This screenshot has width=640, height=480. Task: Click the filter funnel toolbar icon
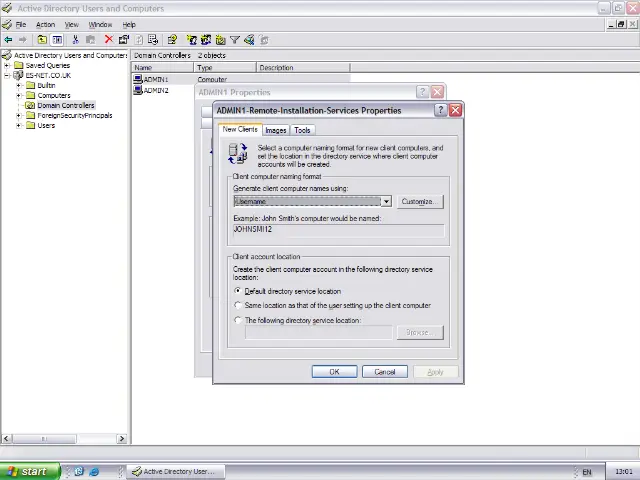235,40
